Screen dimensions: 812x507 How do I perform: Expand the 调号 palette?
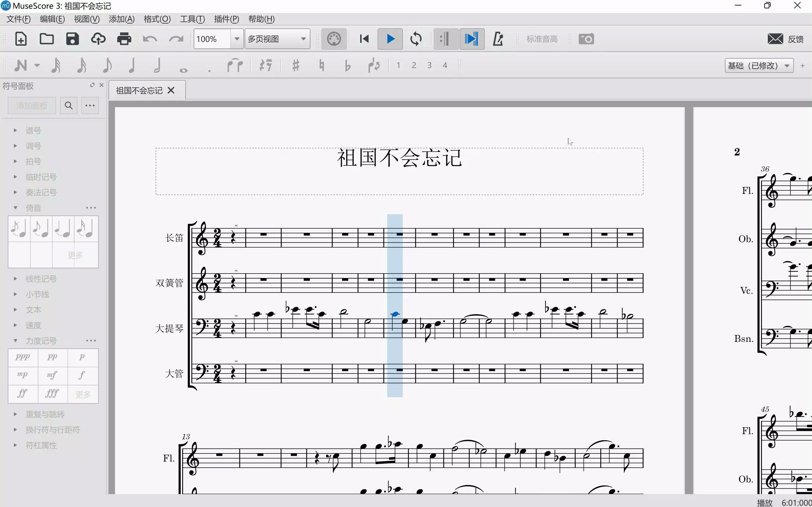point(15,145)
